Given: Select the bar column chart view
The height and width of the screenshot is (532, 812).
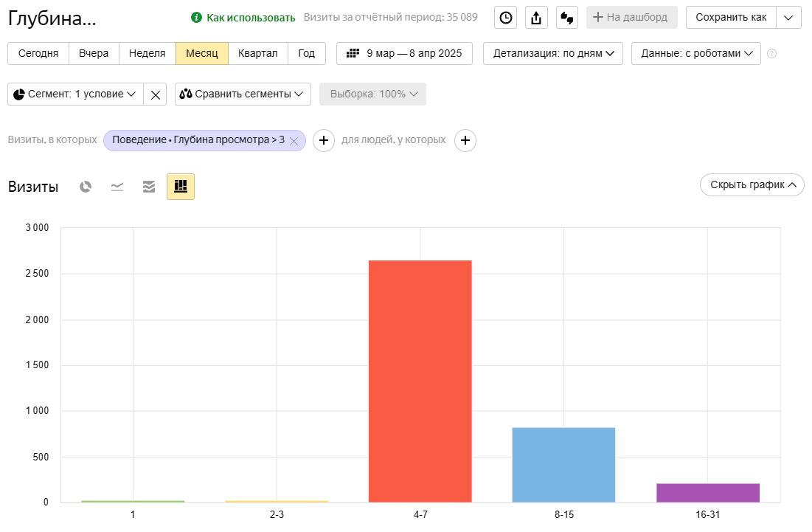Looking at the screenshot, I should point(181,187).
